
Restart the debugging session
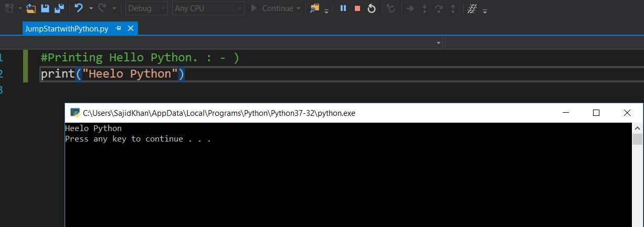(x=372, y=8)
